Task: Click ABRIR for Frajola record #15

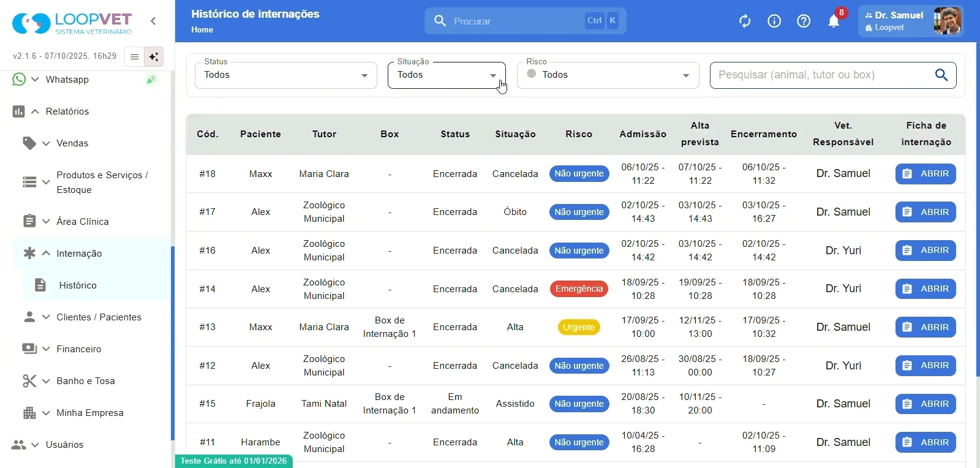Action: tap(925, 404)
